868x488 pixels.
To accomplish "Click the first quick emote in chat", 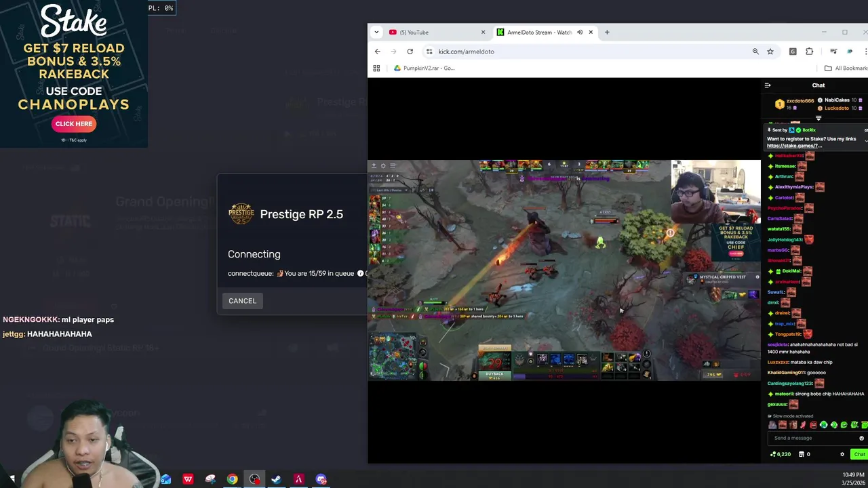I will tap(772, 425).
